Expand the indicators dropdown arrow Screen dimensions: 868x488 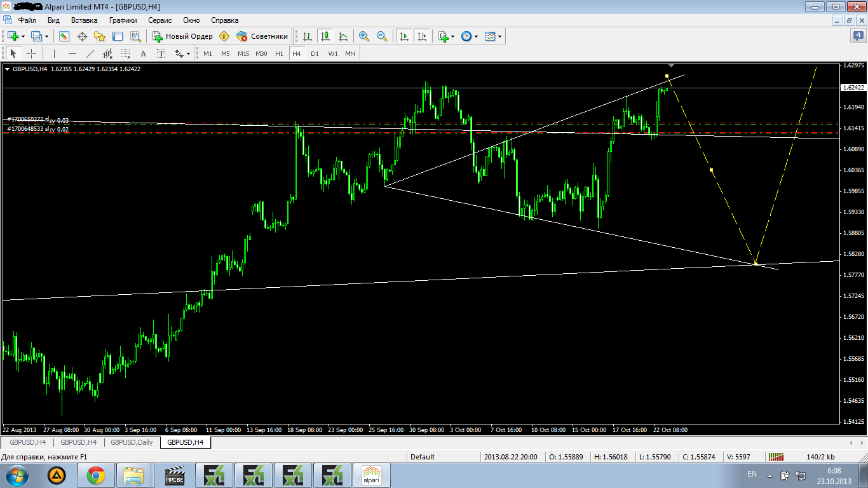tap(453, 36)
